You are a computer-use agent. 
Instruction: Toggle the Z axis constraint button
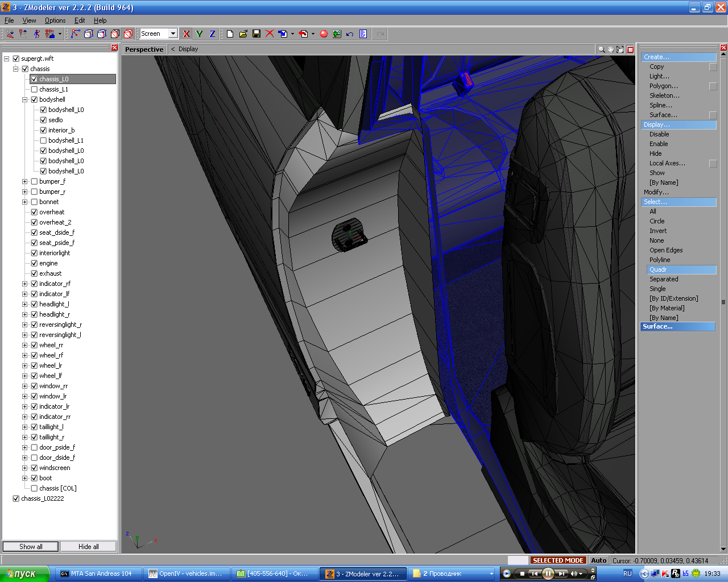point(212,34)
